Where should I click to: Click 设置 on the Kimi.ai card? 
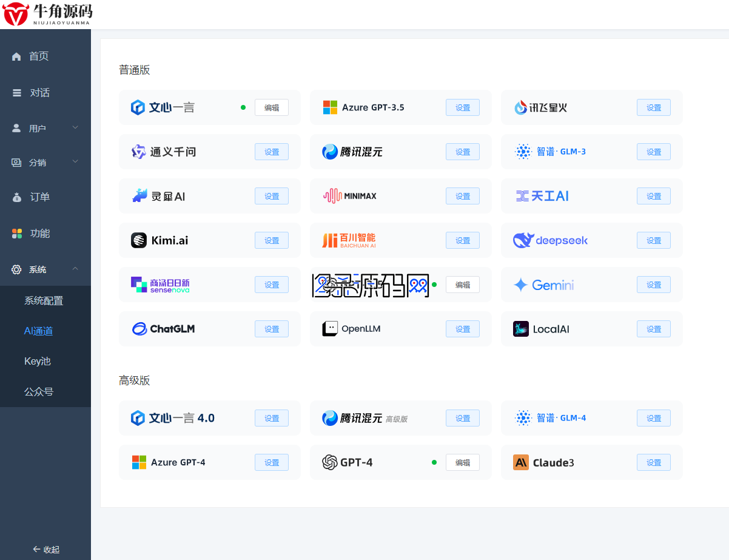click(272, 240)
